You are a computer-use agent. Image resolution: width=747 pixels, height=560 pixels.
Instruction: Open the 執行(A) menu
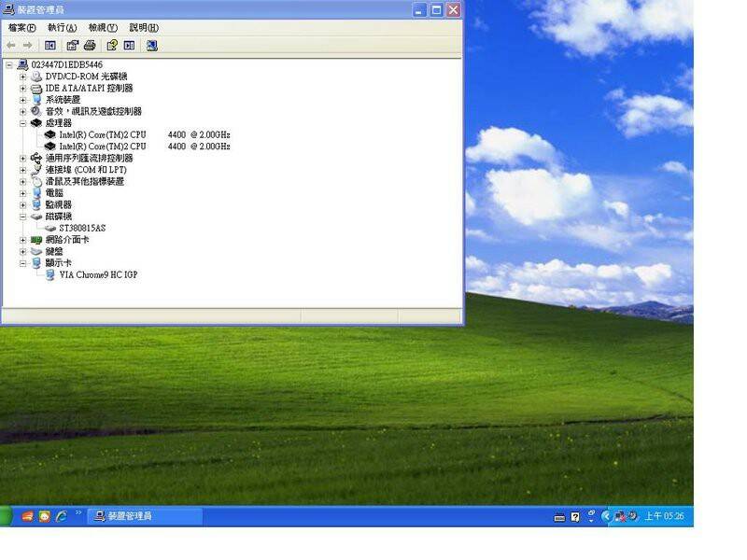coord(63,28)
